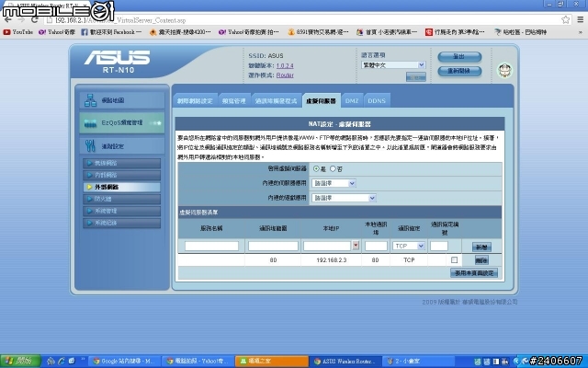The image size is (588, 368).
Task: Open the firmware version 1.0.2.4 link
Action: (x=285, y=65)
